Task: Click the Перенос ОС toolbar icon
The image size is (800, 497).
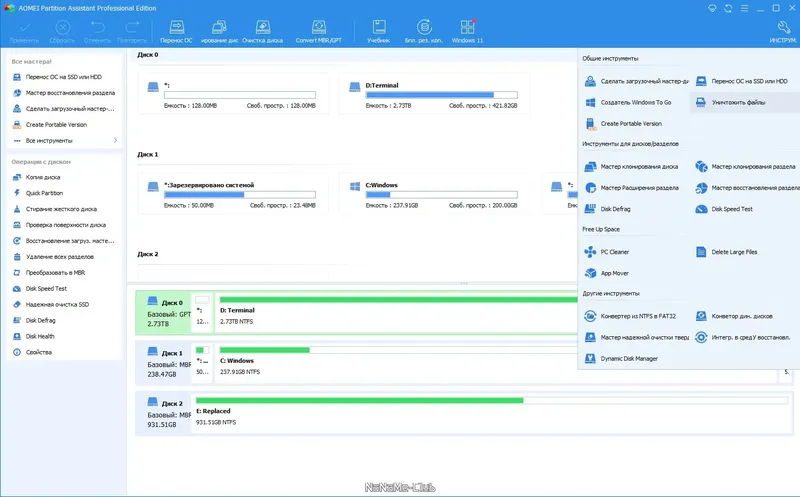Action: [176, 31]
